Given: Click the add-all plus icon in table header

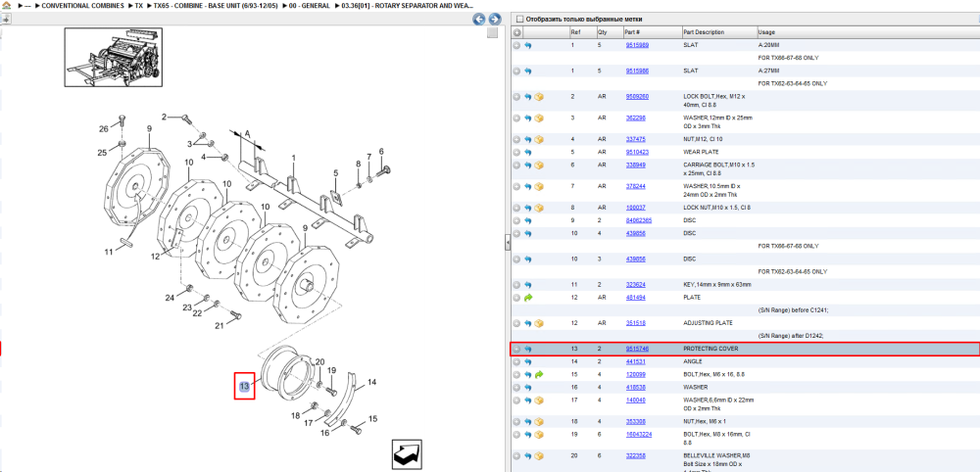Looking at the screenshot, I should [516, 32].
